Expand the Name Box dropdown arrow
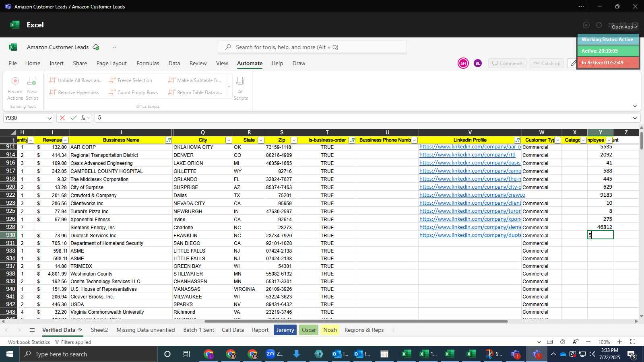The width and height of the screenshot is (644, 362). click(x=50, y=118)
